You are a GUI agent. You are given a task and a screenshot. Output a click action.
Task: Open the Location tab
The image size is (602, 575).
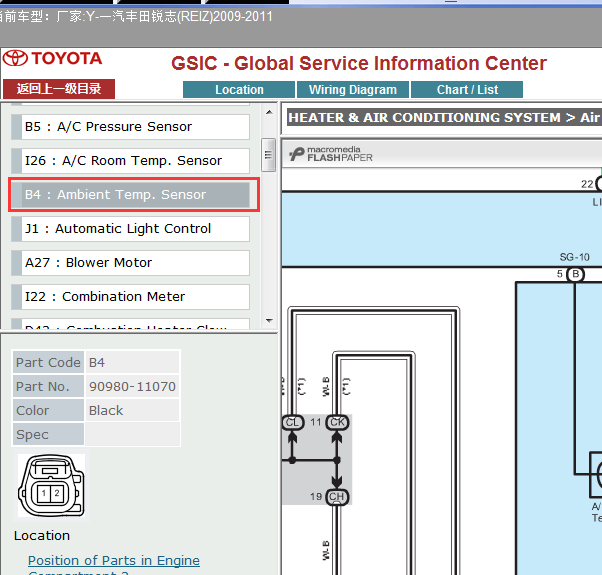click(239, 89)
